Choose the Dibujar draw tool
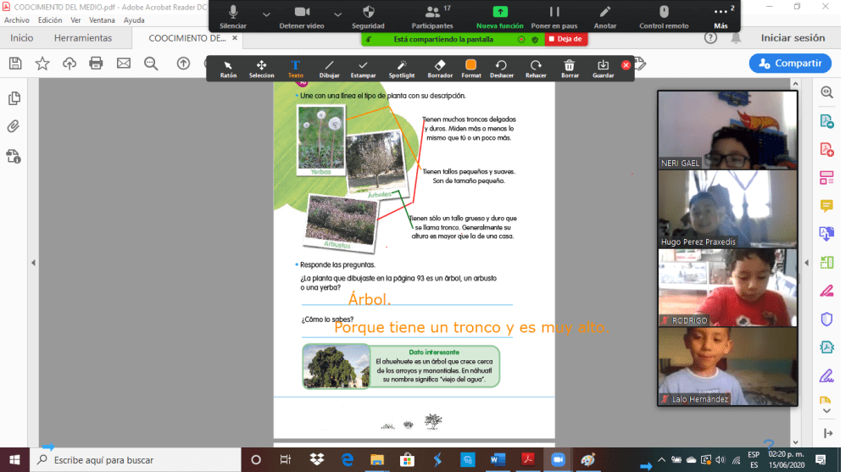 pyautogui.click(x=329, y=67)
